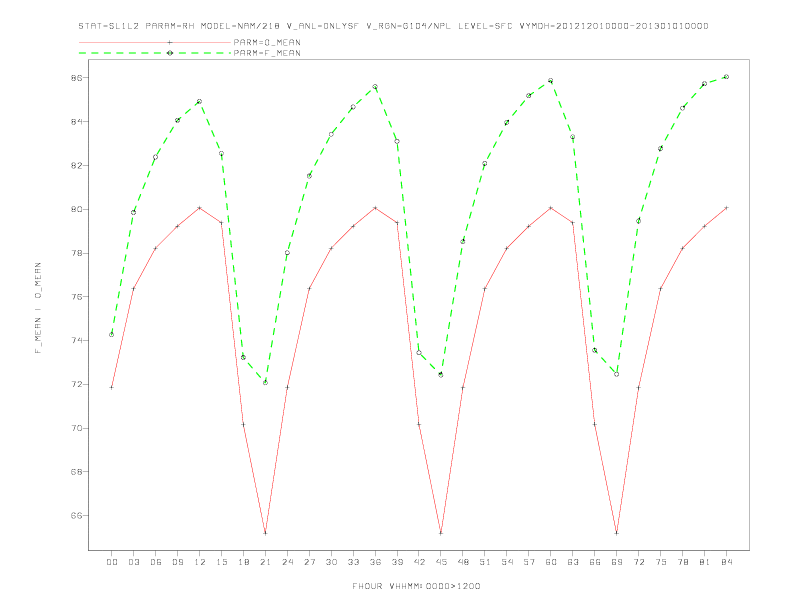Click x-axis tick label 39
The image size is (792, 612).
pyautogui.click(x=398, y=562)
